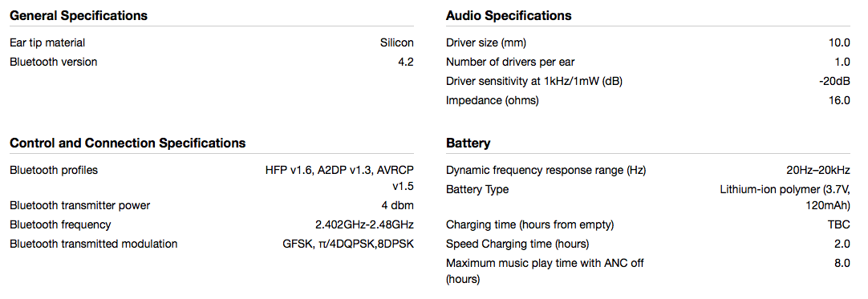Click the Ear tip material label
The height and width of the screenshot is (299, 868).
47,42
